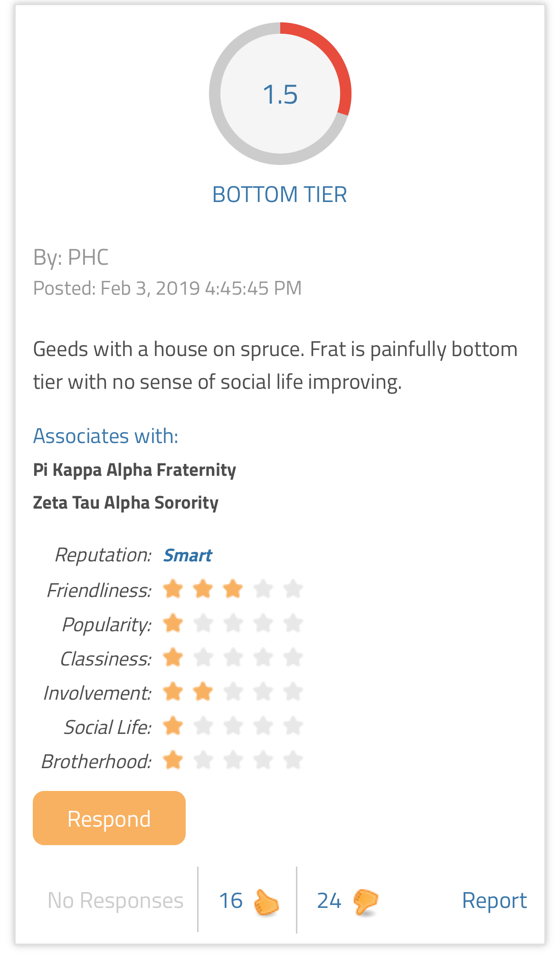Click the thumbs up icon
The image size is (560, 954).
pos(266,902)
